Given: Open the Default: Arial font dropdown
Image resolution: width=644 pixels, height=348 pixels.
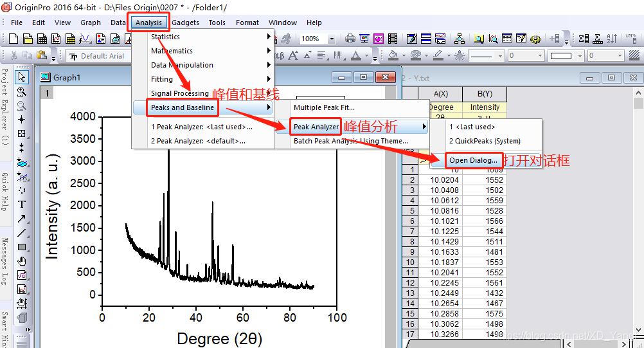Looking at the screenshot, I should 98,56.
